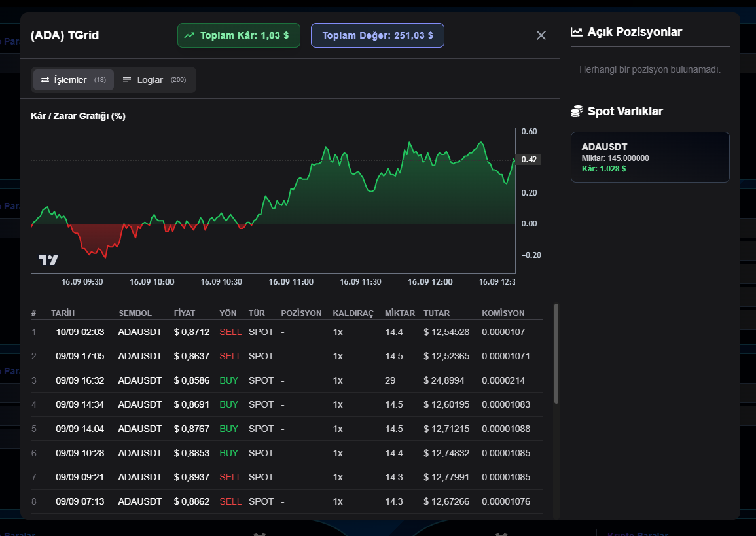
Task: Click the price $ 0,8937
Action: click(x=191, y=477)
